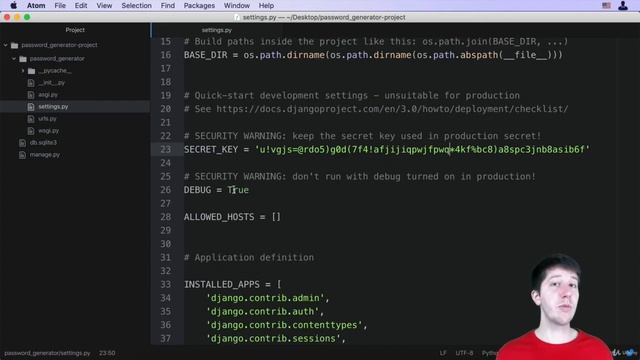Click the Project panel header

point(75,30)
